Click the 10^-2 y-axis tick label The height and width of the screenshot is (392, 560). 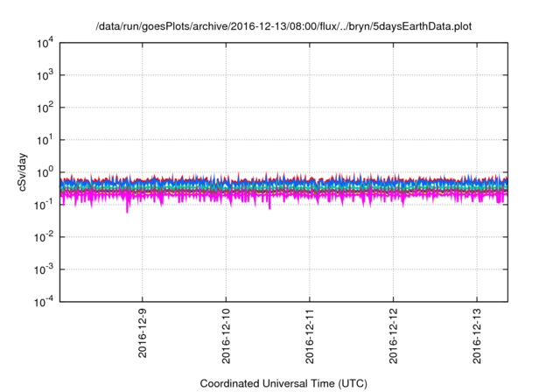pos(45,237)
